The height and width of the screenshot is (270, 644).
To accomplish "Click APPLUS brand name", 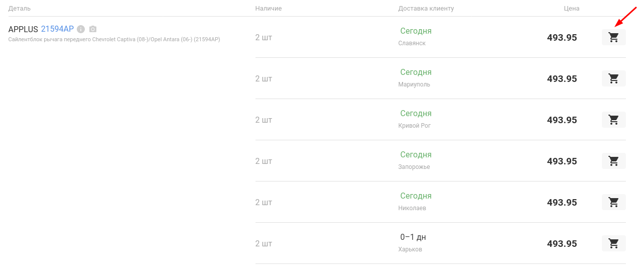I will tap(23, 29).
